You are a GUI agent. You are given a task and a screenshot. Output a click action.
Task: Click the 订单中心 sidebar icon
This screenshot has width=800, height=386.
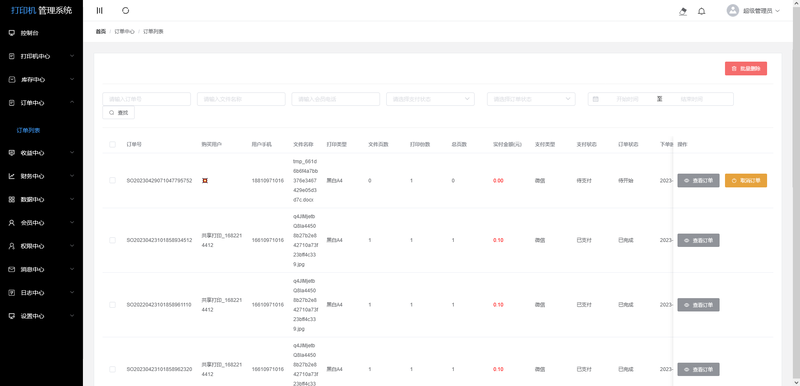12,103
